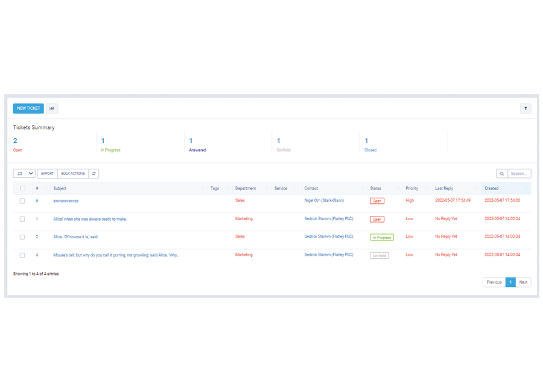Click the table refresh icon
The image size is (543, 392).
click(94, 174)
